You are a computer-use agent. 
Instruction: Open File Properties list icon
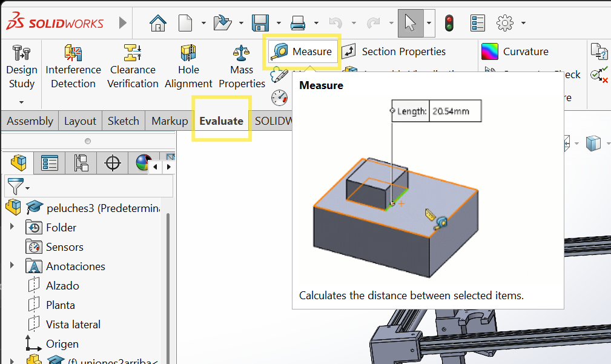(x=477, y=23)
